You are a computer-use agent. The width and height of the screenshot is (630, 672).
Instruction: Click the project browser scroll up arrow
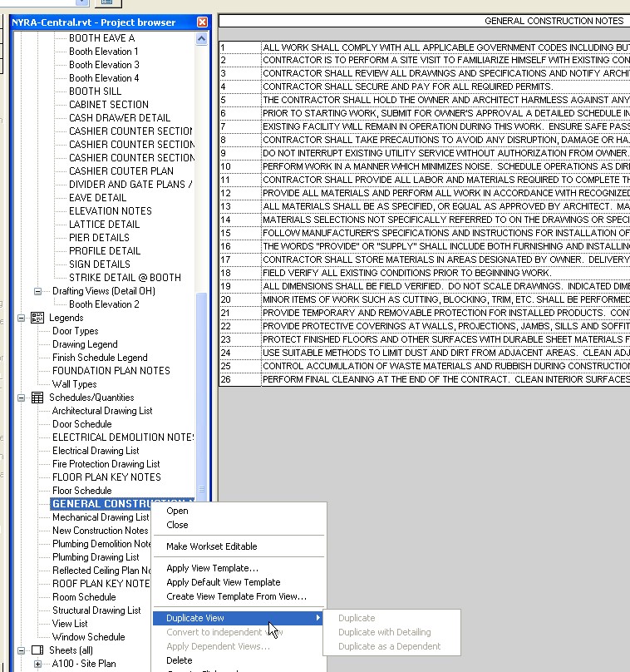point(201,38)
